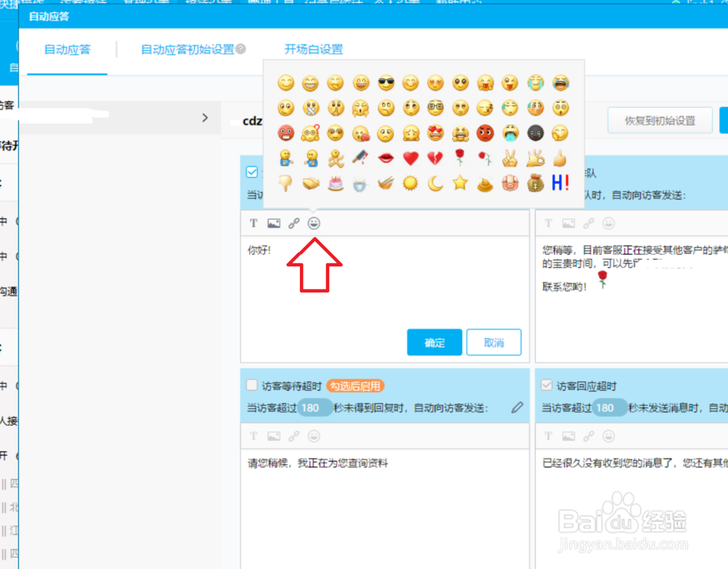Pick the red HI emoji

[560, 183]
